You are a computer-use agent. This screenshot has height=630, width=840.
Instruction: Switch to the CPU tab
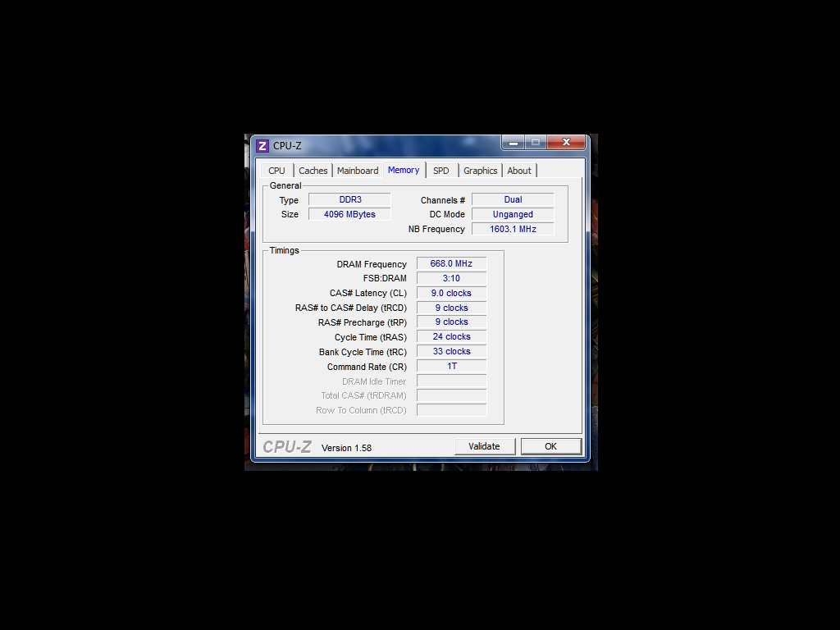pos(277,171)
